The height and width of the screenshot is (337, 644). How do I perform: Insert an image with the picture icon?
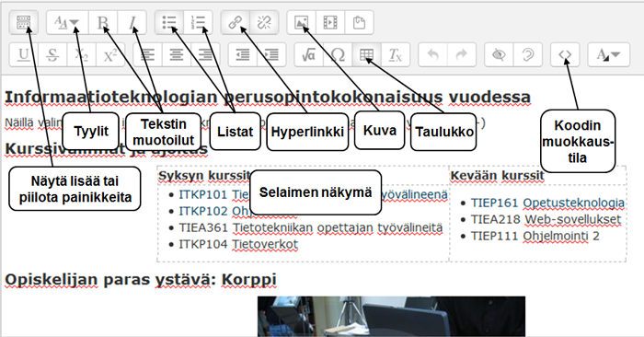pyautogui.click(x=302, y=22)
